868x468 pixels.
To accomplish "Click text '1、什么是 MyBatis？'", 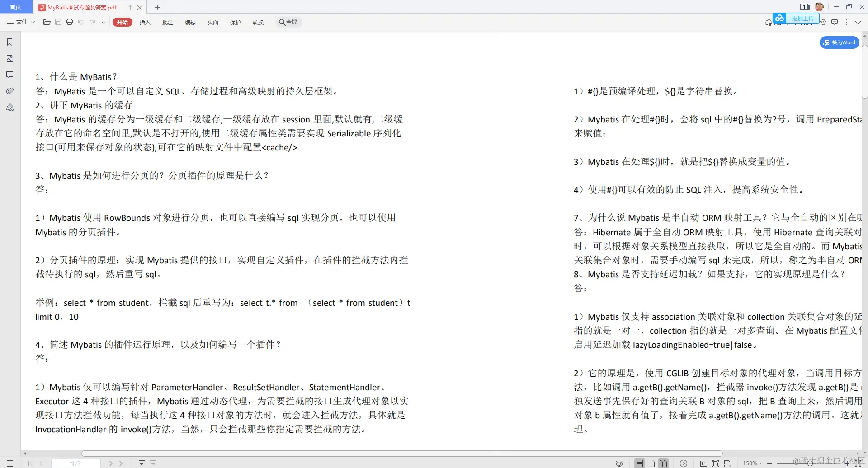I will (x=76, y=77).
